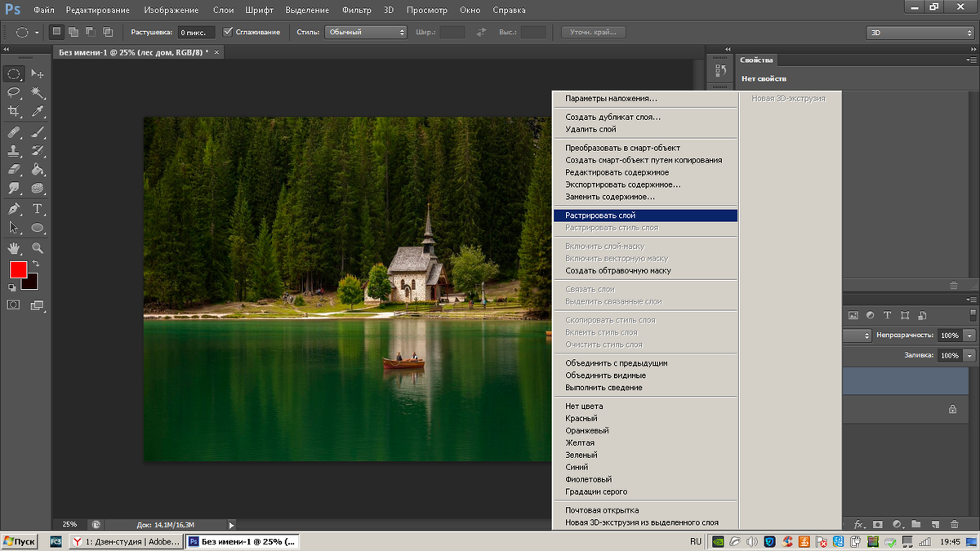This screenshot has width=980, height=551.
Task: Select the Elliptical Marquee tool
Action: (x=14, y=74)
